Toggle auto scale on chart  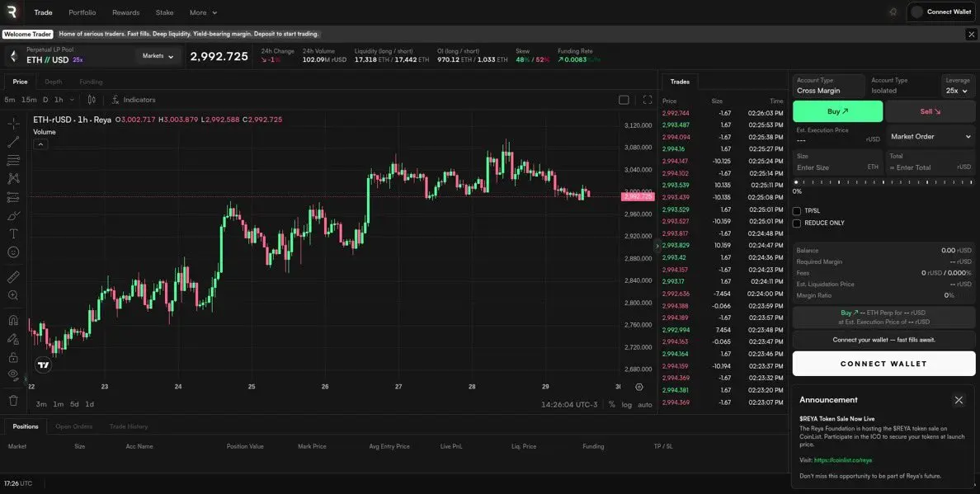coord(645,405)
